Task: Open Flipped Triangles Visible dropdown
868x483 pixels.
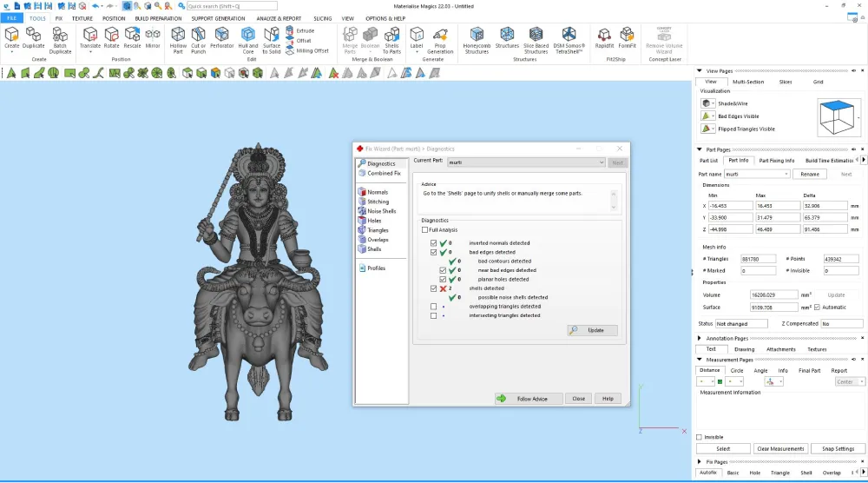Action: (708, 129)
